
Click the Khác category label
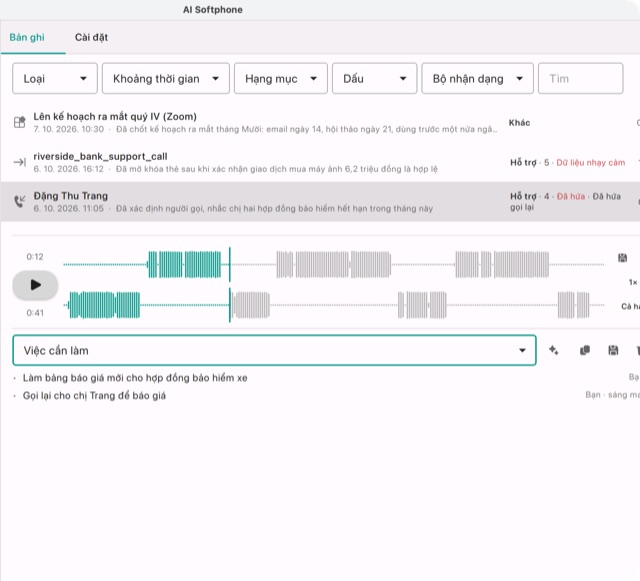(519, 122)
